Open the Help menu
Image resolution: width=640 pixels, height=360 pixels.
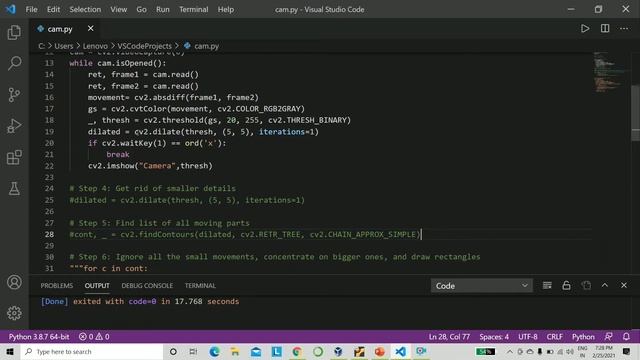tap(226, 9)
